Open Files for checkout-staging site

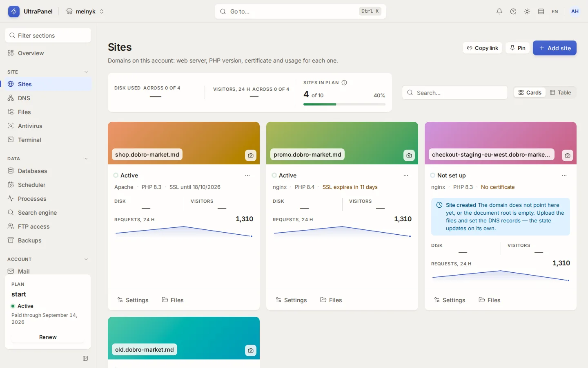(x=490, y=300)
